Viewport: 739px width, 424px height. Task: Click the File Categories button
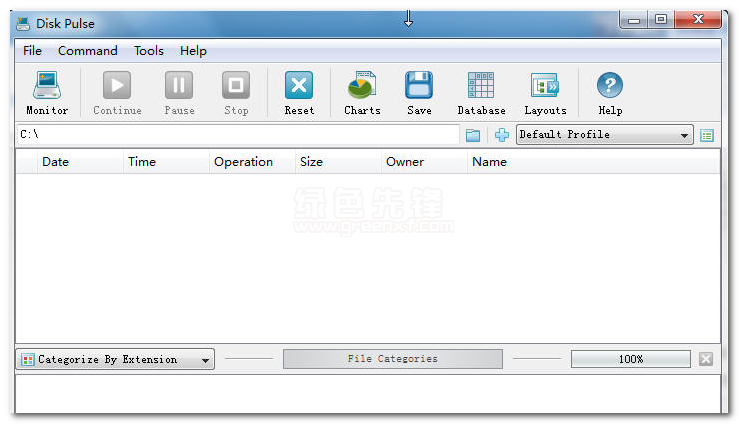coord(393,359)
